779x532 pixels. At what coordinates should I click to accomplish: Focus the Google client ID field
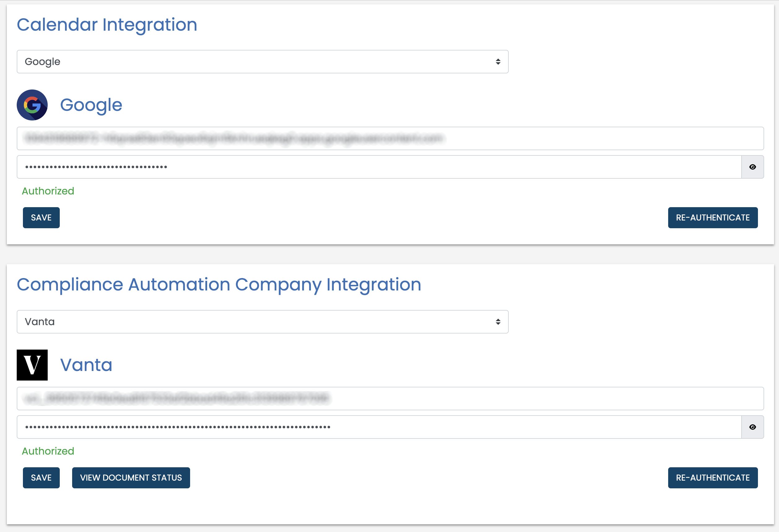coord(390,138)
